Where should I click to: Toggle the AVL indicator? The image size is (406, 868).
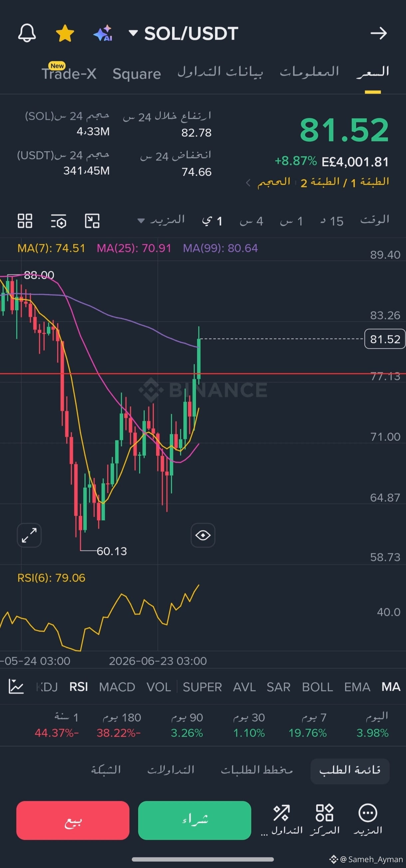(x=244, y=687)
